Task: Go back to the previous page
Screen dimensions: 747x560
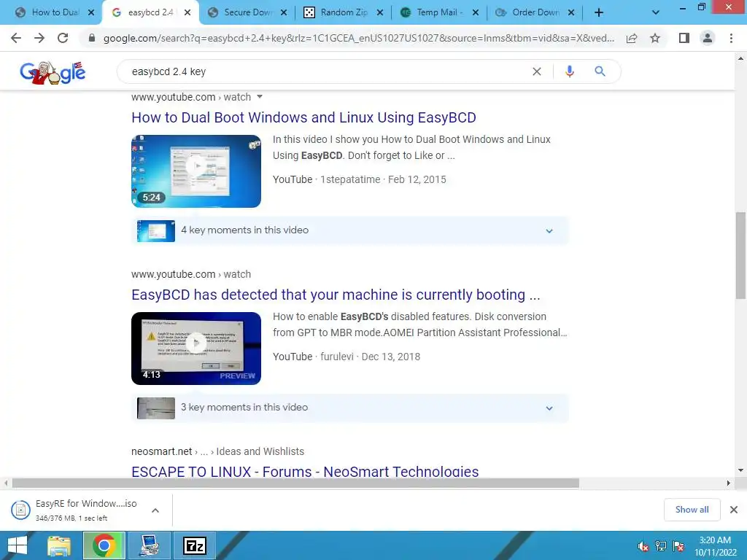Action: click(16, 38)
